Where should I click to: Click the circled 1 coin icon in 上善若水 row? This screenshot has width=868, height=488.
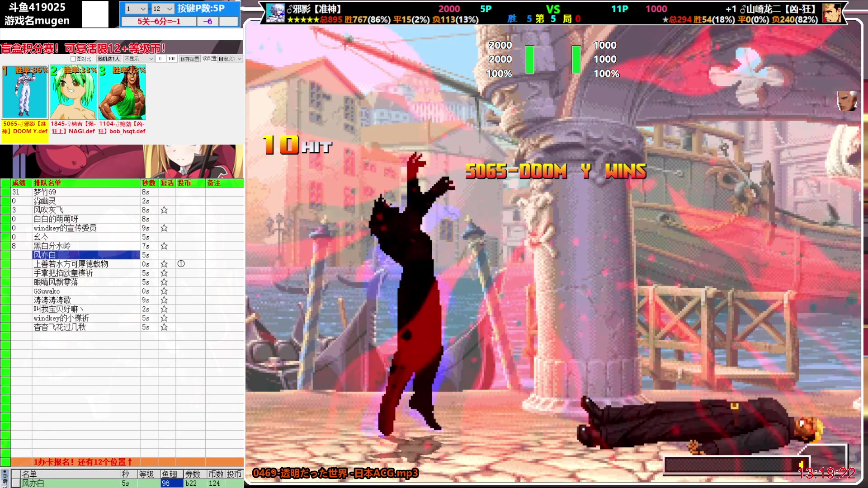tap(181, 264)
